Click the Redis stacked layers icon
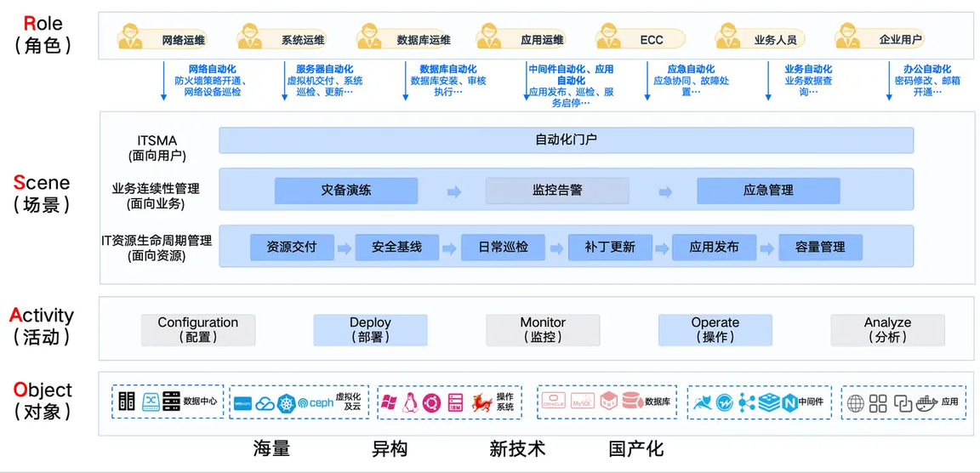The width and height of the screenshot is (980, 473). [769, 403]
